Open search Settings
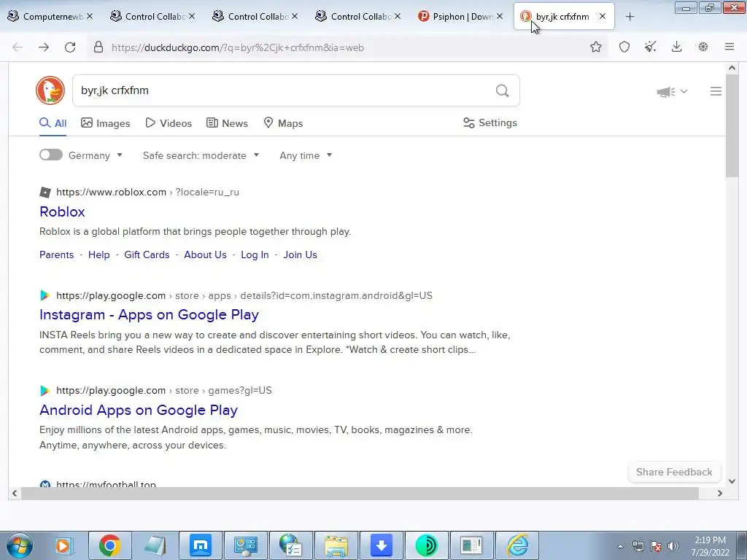Viewport: 747px width, 560px height. pyautogui.click(x=490, y=122)
